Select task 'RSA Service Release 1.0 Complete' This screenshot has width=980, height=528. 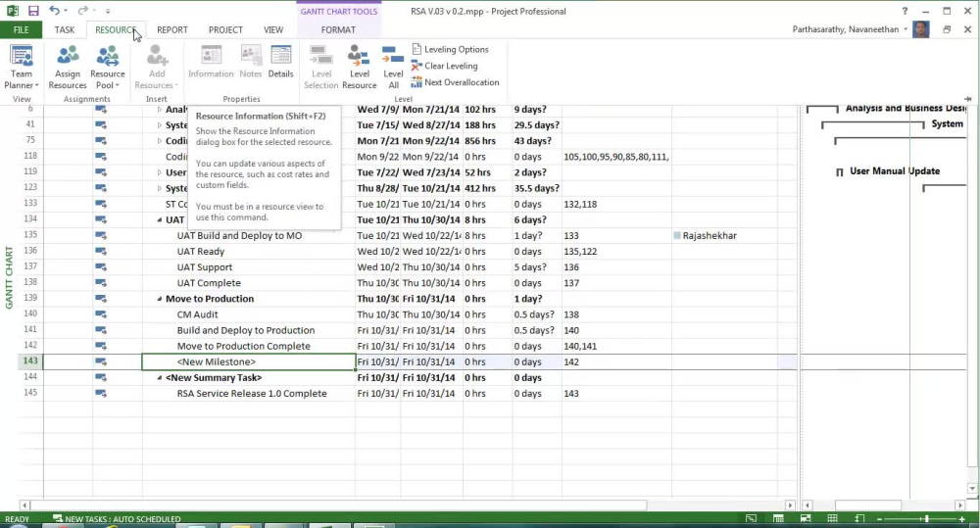252,394
